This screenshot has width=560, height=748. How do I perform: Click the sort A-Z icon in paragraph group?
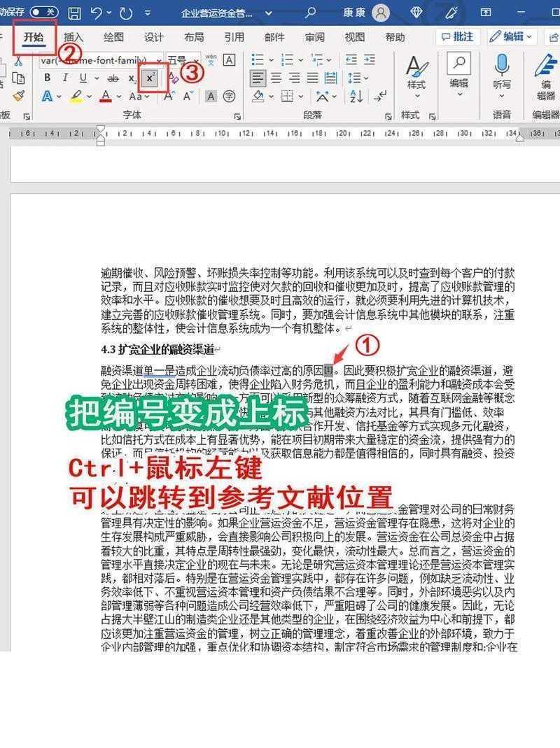click(355, 97)
